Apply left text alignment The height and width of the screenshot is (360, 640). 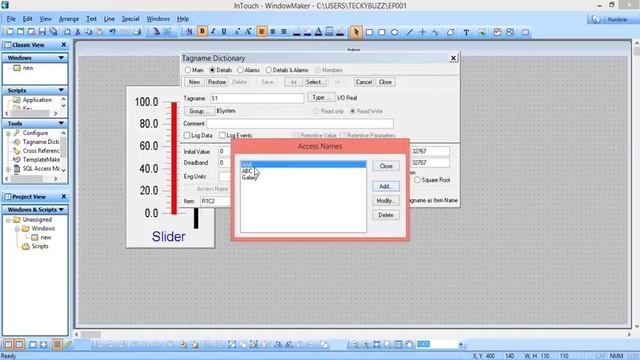tap(262, 31)
